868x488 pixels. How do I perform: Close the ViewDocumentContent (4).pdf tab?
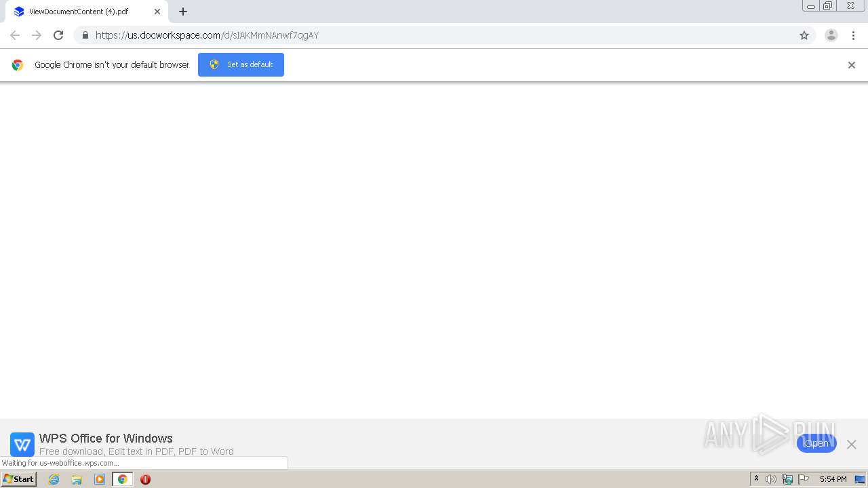157,12
